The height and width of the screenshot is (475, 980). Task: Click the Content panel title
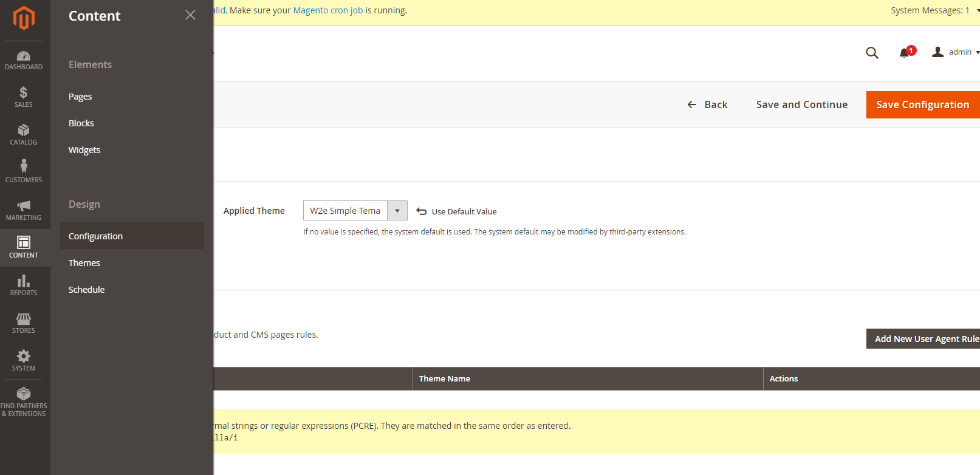point(95,16)
